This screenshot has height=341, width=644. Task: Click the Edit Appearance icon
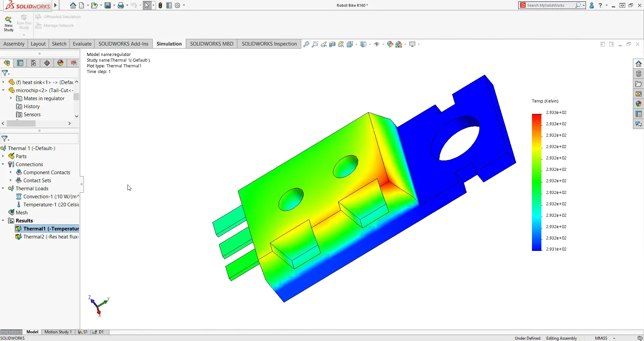(x=390, y=44)
